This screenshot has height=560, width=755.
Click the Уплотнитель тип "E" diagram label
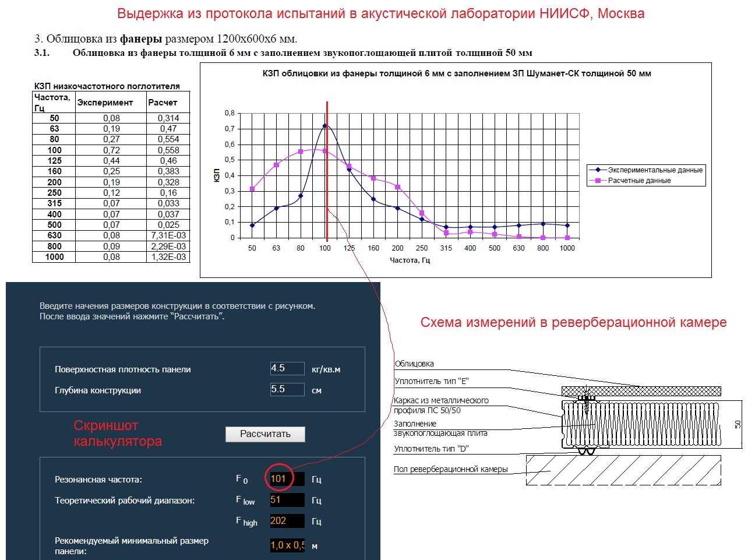431,381
